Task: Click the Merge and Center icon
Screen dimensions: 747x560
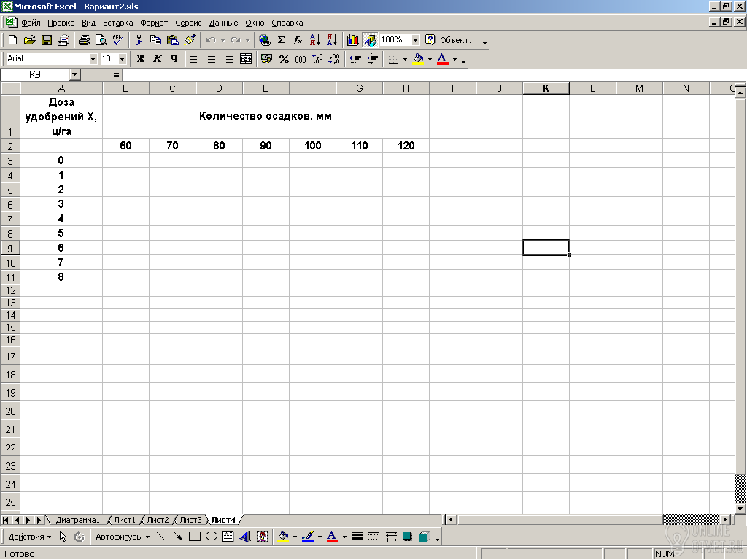Action: 246,59
